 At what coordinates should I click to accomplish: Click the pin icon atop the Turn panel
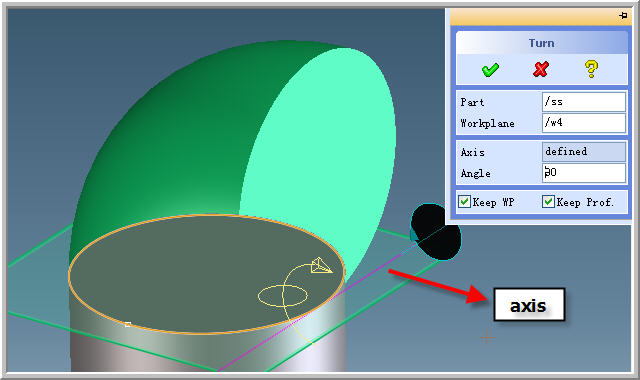[x=623, y=16]
